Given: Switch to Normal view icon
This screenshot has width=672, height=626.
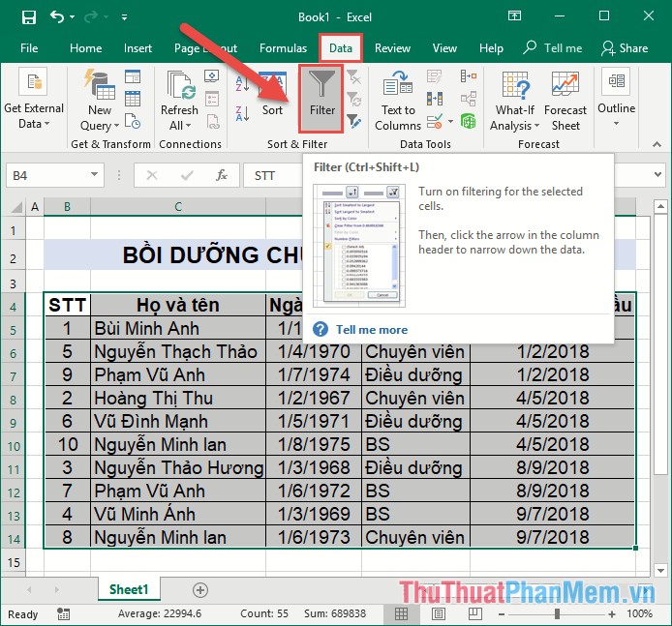Looking at the screenshot, I should [401, 613].
